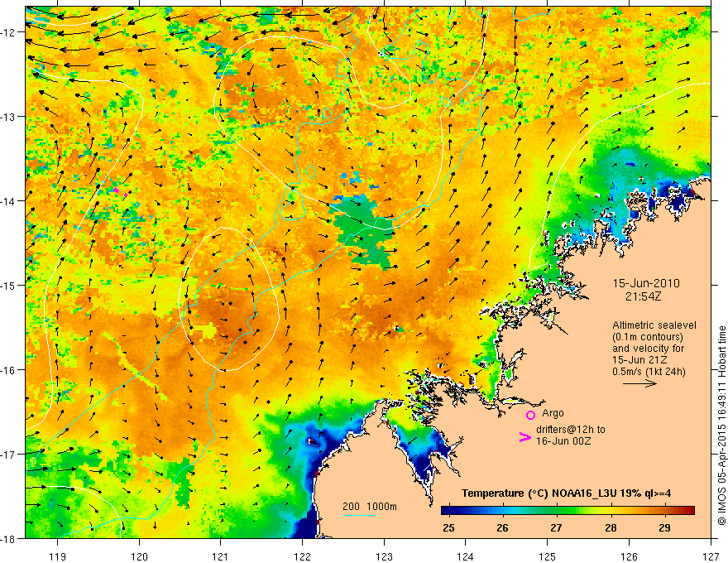728x563 pixels.
Task: Click the longitude axis label "126"
Action: pyautogui.click(x=629, y=556)
